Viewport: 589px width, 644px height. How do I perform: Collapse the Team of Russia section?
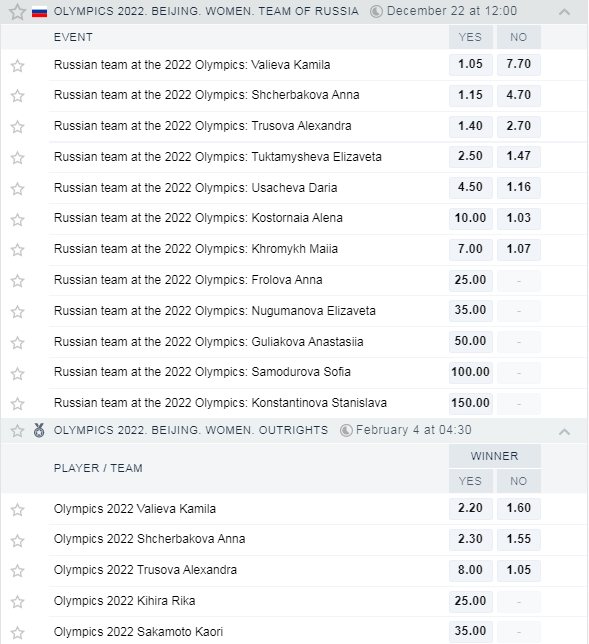564,12
